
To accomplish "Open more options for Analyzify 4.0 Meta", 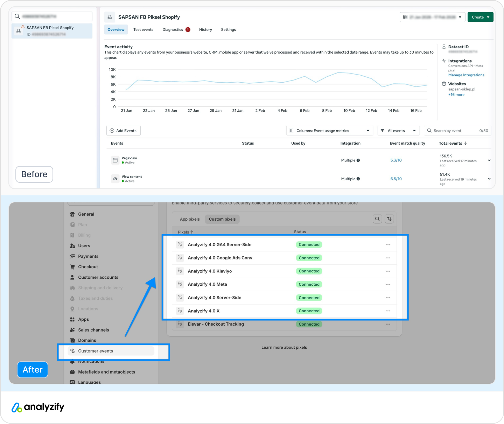I will (x=388, y=284).
